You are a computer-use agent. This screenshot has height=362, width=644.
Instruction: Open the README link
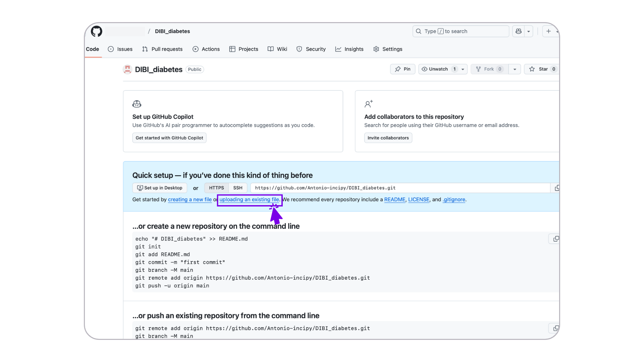click(394, 199)
